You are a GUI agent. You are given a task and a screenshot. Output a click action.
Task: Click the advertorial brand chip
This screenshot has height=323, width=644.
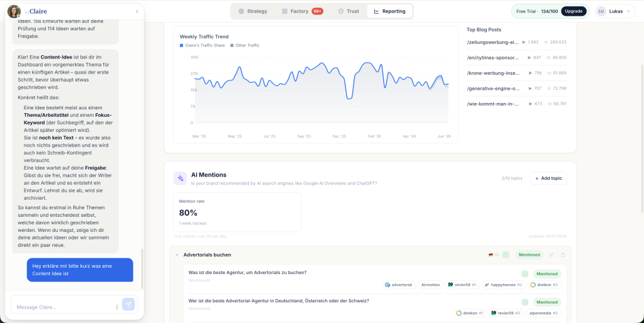(399, 285)
